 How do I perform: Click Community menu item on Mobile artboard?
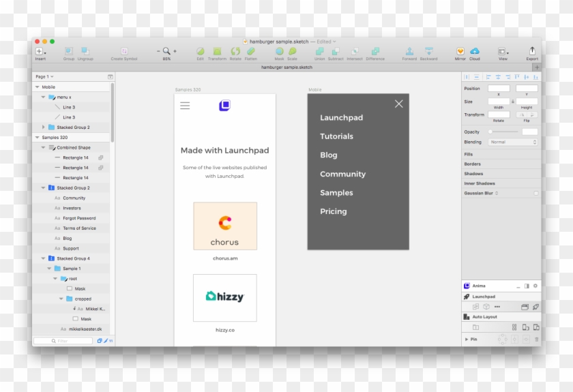coord(342,175)
